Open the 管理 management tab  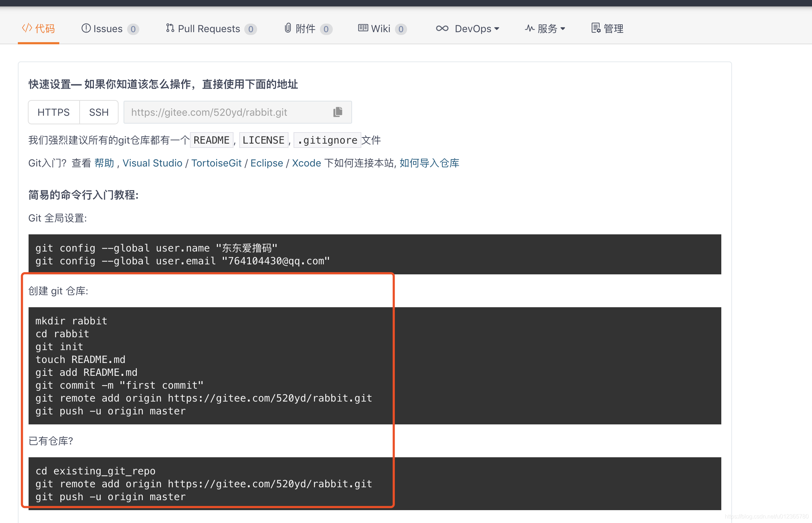point(607,29)
